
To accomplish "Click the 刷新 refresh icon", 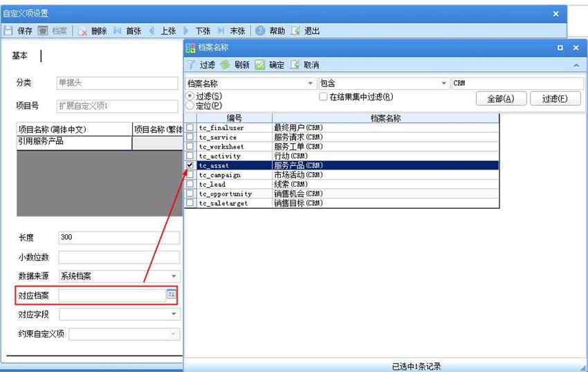I will click(x=225, y=65).
